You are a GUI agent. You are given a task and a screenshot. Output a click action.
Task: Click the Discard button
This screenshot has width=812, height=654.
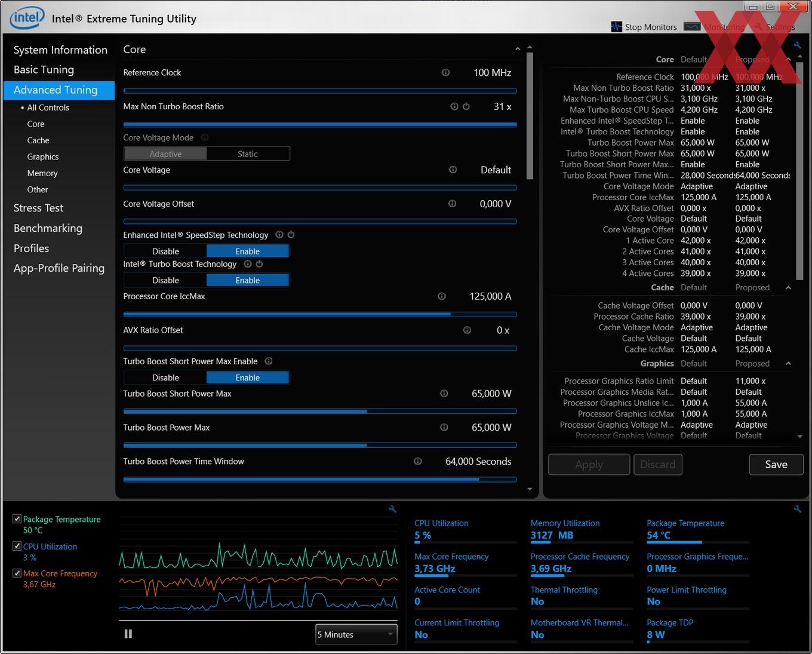pos(657,464)
